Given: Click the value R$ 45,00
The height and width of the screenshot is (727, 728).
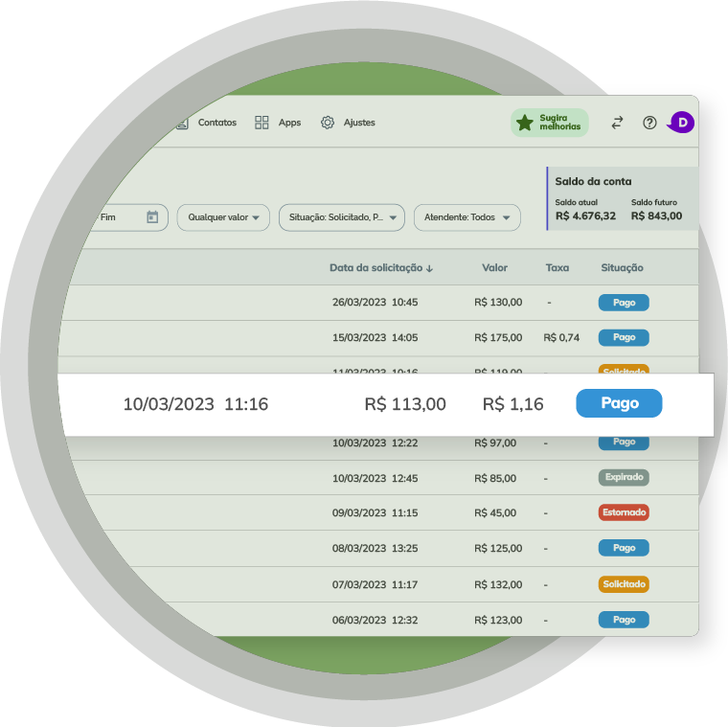Looking at the screenshot, I should (495, 513).
